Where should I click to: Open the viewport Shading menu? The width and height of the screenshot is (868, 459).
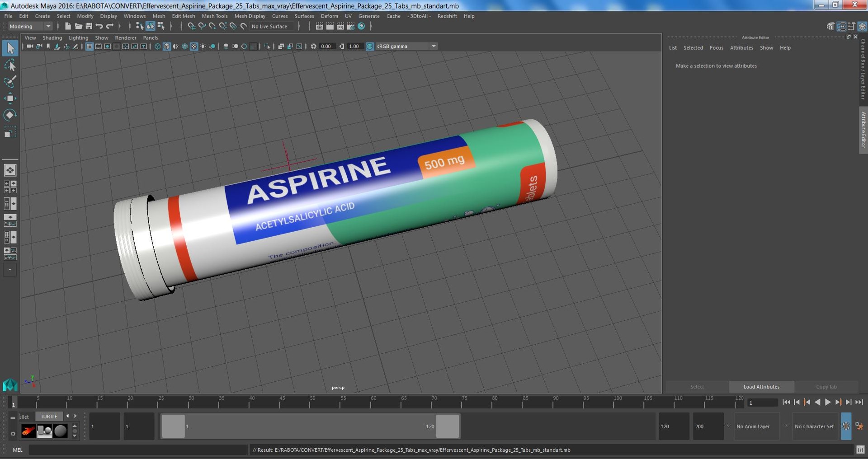pyautogui.click(x=52, y=38)
